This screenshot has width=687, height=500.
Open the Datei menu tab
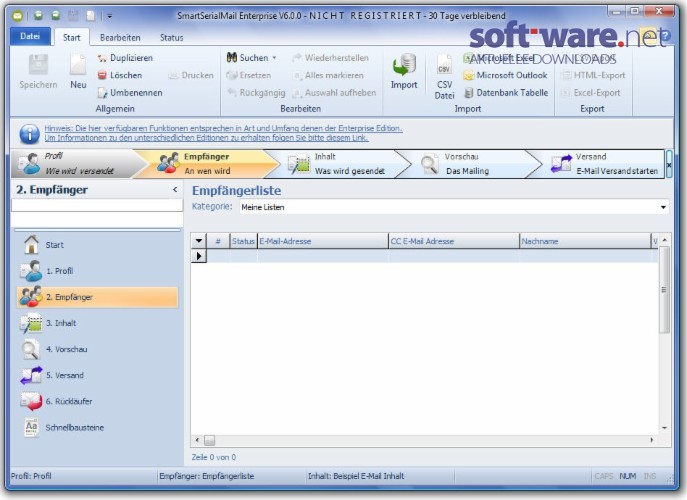30,36
